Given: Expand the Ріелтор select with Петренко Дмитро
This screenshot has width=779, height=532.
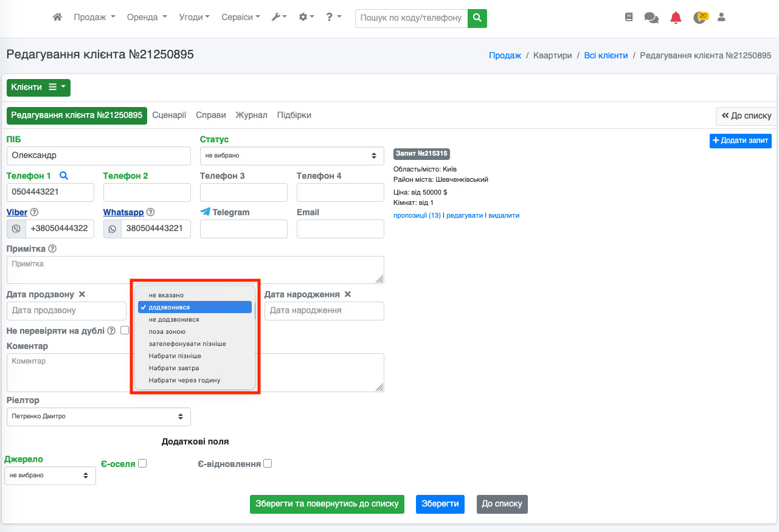Looking at the screenshot, I should [99, 416].
